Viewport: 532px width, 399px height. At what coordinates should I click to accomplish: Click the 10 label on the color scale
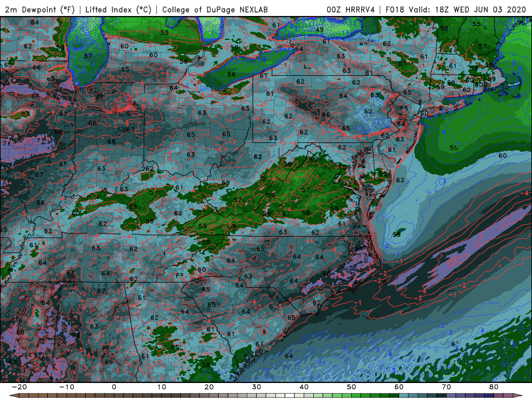point(162,387)
